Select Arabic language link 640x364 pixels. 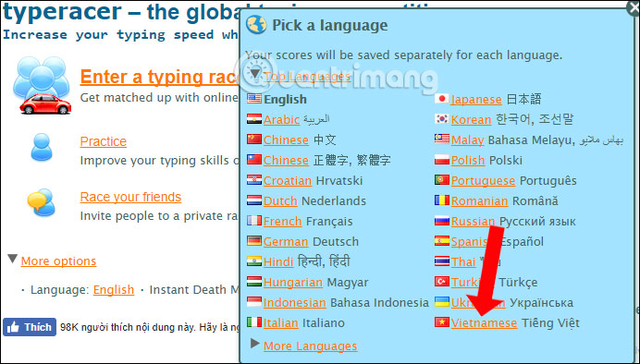click(282, 119)
